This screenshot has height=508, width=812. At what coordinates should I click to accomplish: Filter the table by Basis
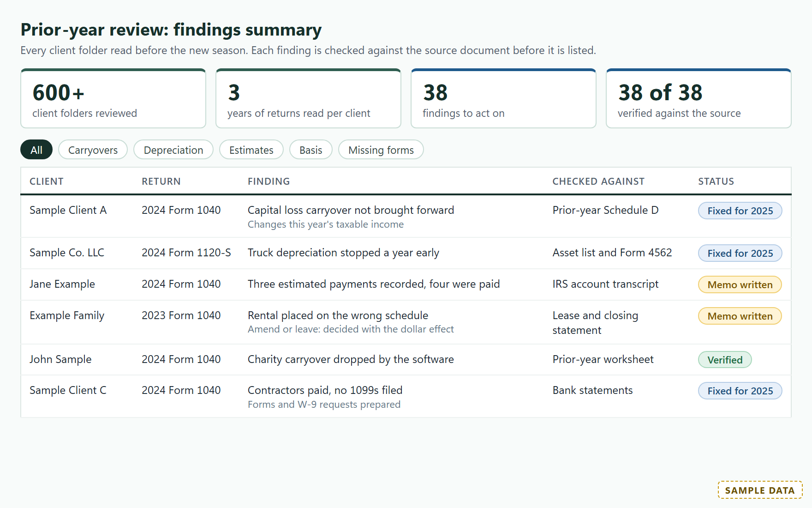pyautogui.click(x=311, y=150)
